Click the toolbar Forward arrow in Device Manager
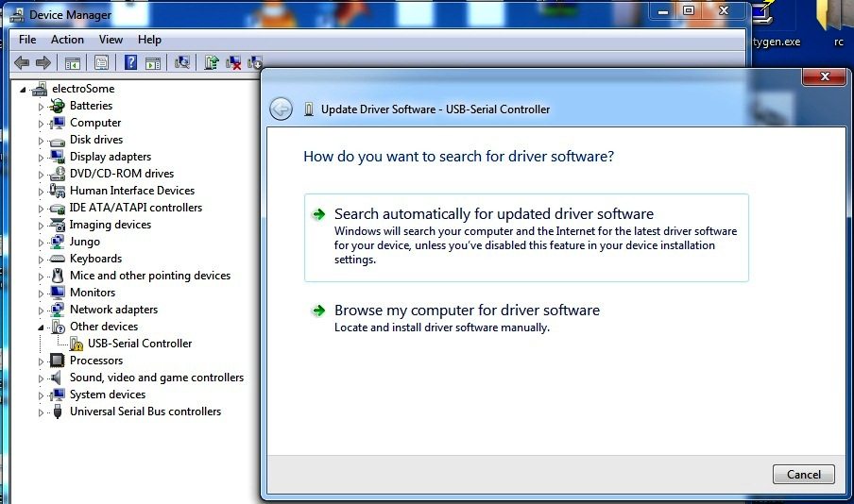854x504 pixels. coord(43,63)
